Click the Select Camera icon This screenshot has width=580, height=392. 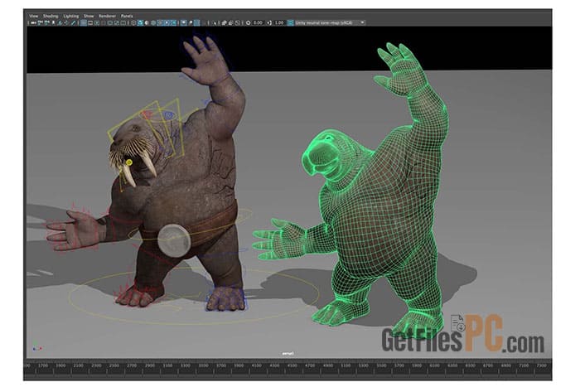(33, 23)
